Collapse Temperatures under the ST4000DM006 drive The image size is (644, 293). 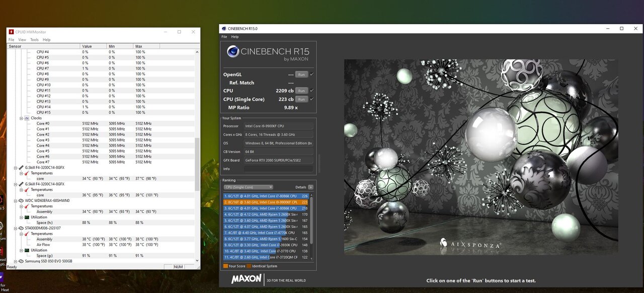click(21, 234)
